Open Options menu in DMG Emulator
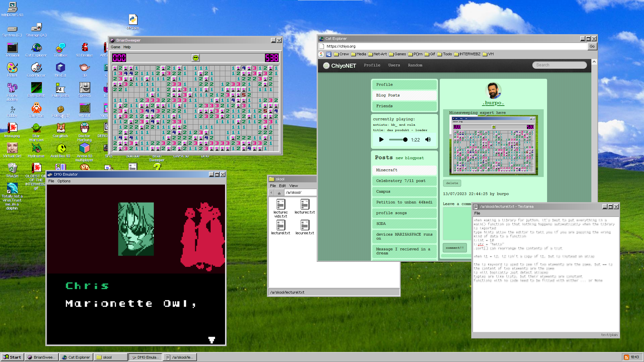Screen dimensions: 644x362 [x=64, y=181]
